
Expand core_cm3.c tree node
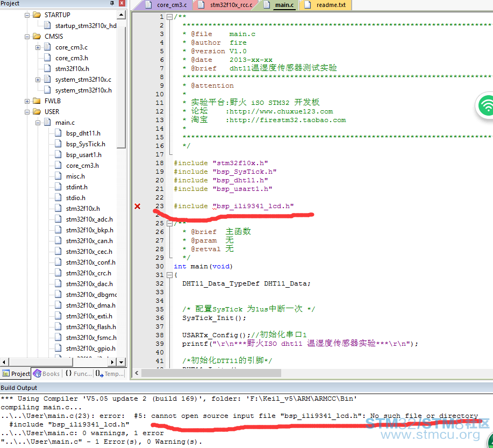[38, 47]
